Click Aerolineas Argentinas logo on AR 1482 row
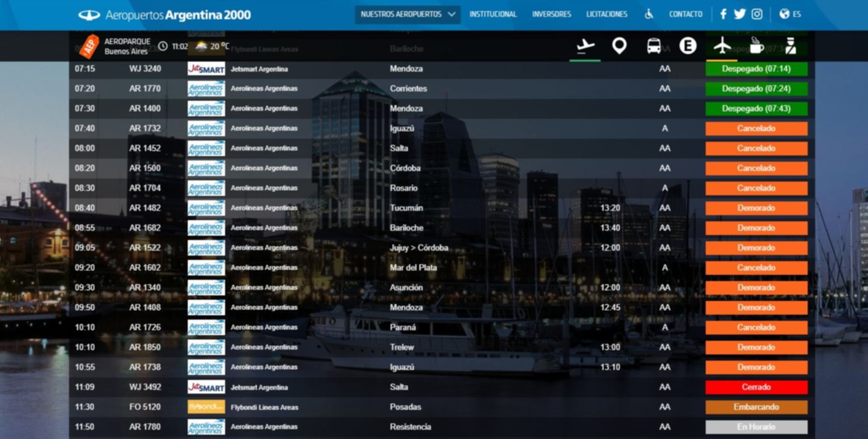 pyautogui.click(x=206, y=208)
